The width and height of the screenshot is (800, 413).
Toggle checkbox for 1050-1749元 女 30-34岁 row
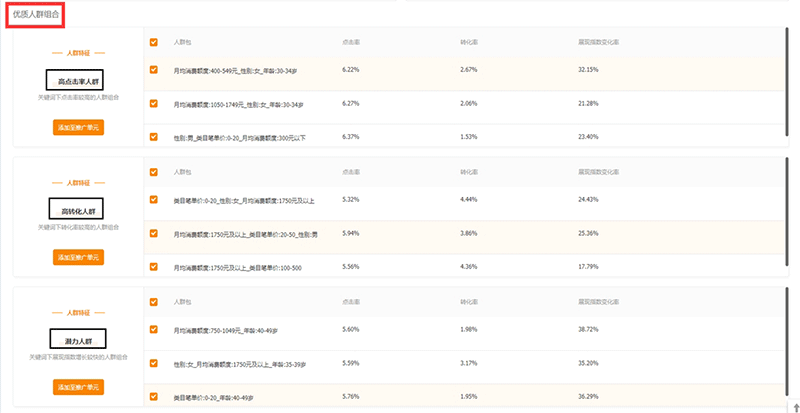[153, 103]
